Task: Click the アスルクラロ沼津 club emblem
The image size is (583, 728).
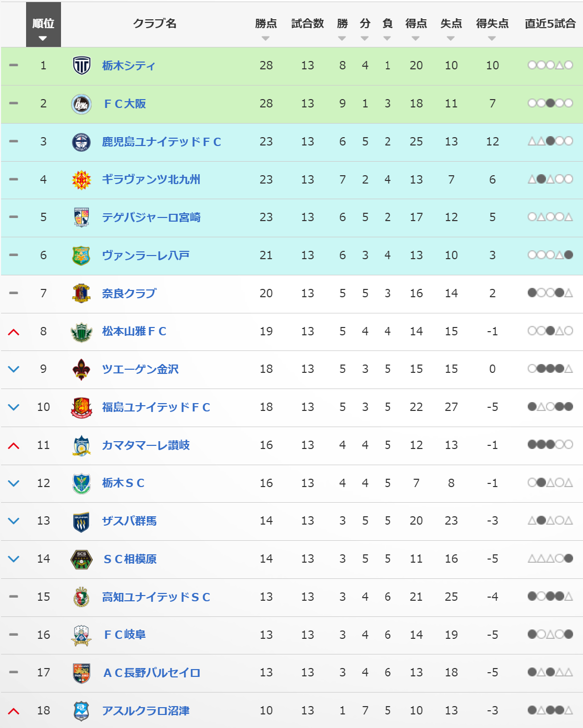Action: coord(81,711)
